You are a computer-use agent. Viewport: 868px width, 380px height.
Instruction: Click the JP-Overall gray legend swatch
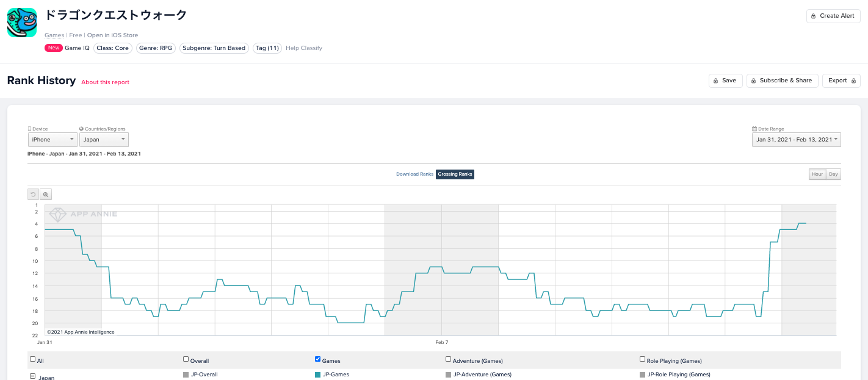pos(186,375)
